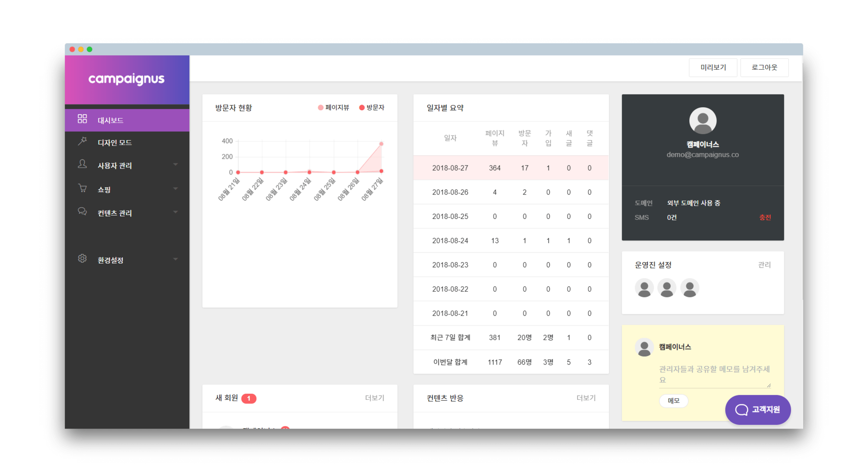Image resolution: width=868 pixels, height=472 pixels.
Task: Click the 2018-08-22 row date
Action: [x=450, y=289]
